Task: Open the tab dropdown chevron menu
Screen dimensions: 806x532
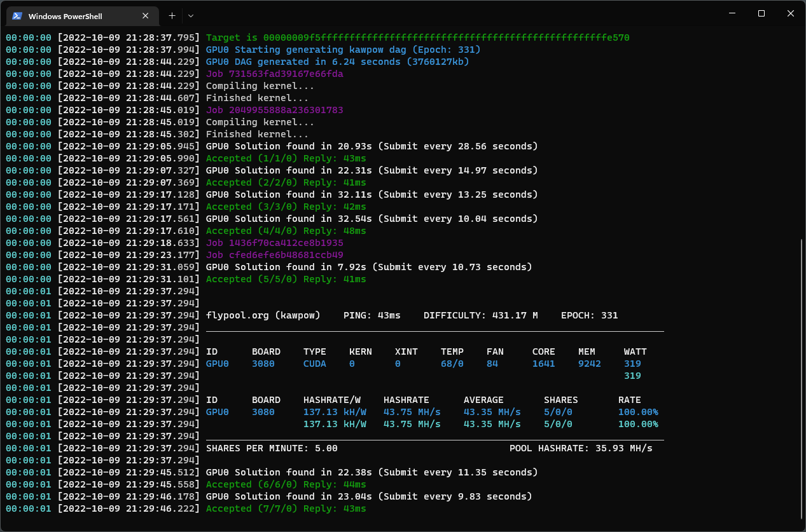Action: [x=191, y=15]
